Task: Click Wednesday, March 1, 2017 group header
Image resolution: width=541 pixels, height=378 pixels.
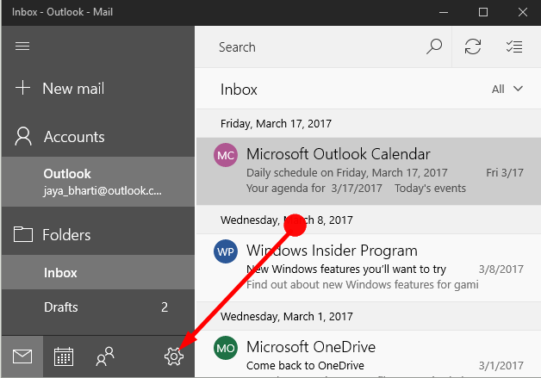Action: tap(368, 316)
